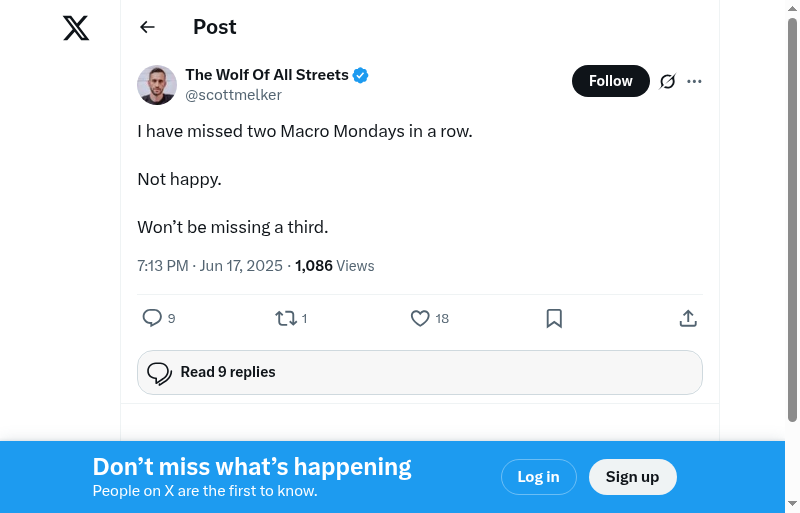Repost this post with retweet icon
This screenshot has width=800, height=513.
(x=286, y=318)
